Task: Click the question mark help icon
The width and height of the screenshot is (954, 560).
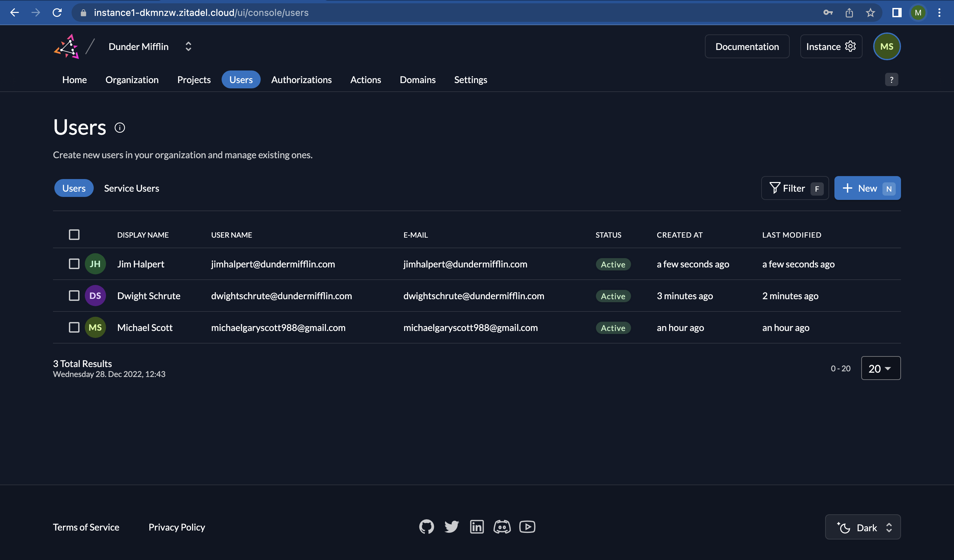Action: pyautogui.click(x=891, y=80)
